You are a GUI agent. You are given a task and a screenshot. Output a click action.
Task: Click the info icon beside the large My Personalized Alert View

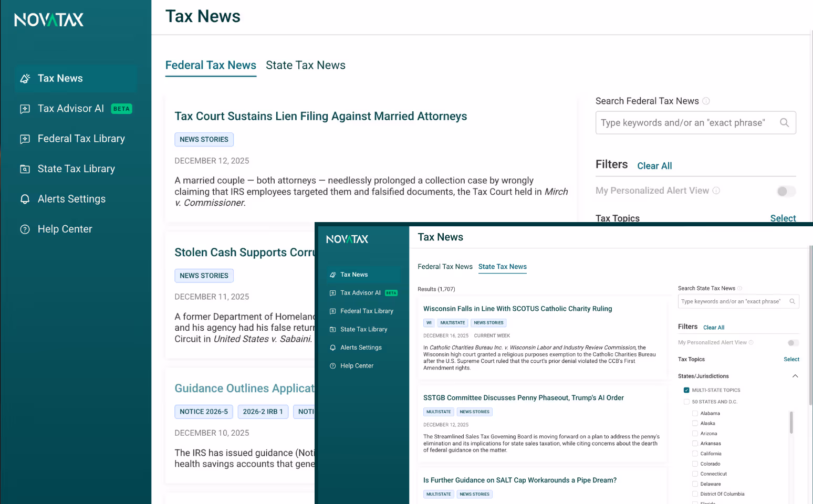pyautogui.click(x=716, y=191)
